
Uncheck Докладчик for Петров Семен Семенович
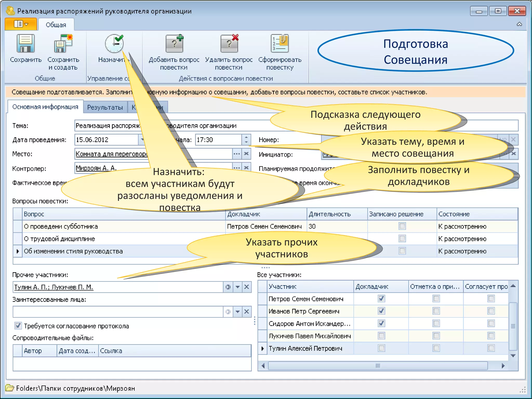click(381, 298)
